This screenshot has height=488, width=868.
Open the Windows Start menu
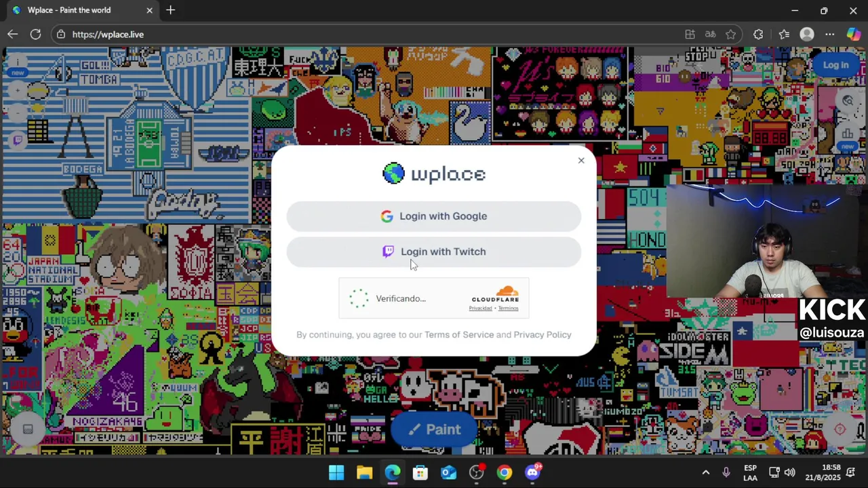point(336,472)
